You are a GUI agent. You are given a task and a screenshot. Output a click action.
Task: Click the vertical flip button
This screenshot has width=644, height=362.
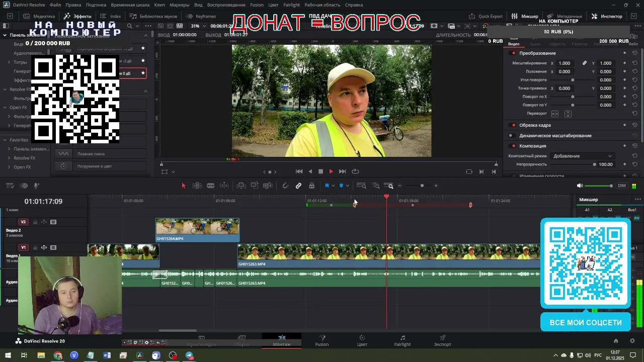[568, 114]
